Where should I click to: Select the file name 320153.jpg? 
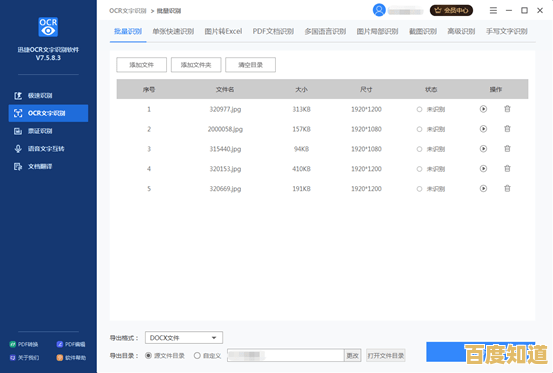coord(225,169)
